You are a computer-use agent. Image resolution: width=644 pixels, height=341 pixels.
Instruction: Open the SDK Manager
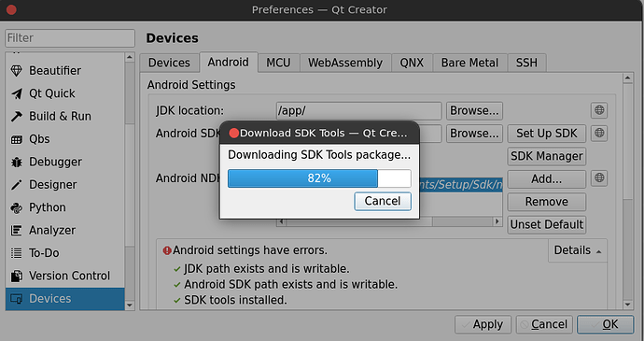point(547,156)
